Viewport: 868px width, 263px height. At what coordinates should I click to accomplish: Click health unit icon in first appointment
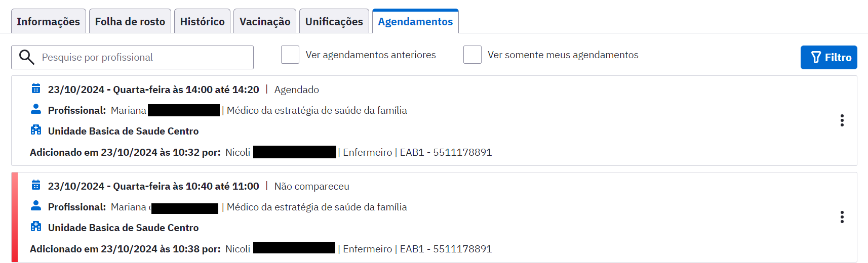pos(36,130)
